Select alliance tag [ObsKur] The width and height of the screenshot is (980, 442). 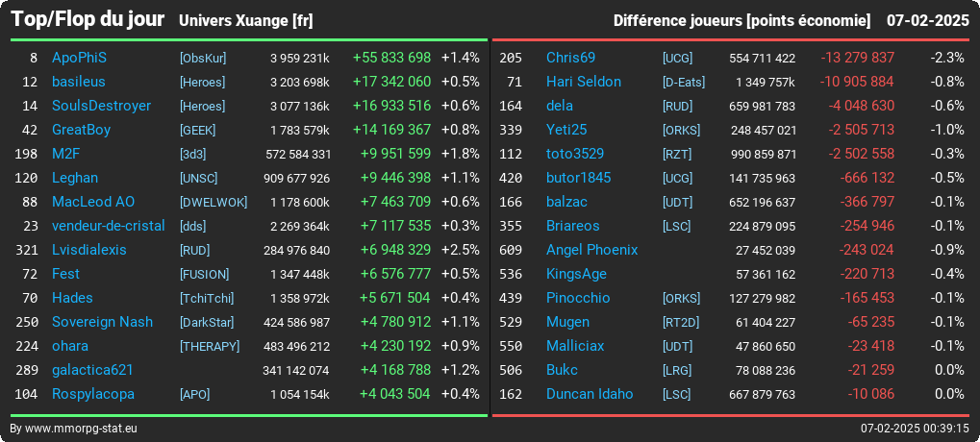point(203,58)
